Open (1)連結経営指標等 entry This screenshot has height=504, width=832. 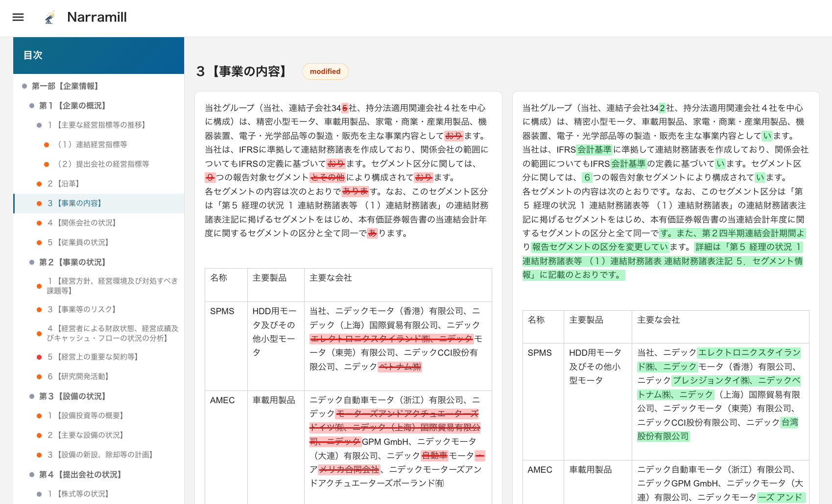point(92,145)
